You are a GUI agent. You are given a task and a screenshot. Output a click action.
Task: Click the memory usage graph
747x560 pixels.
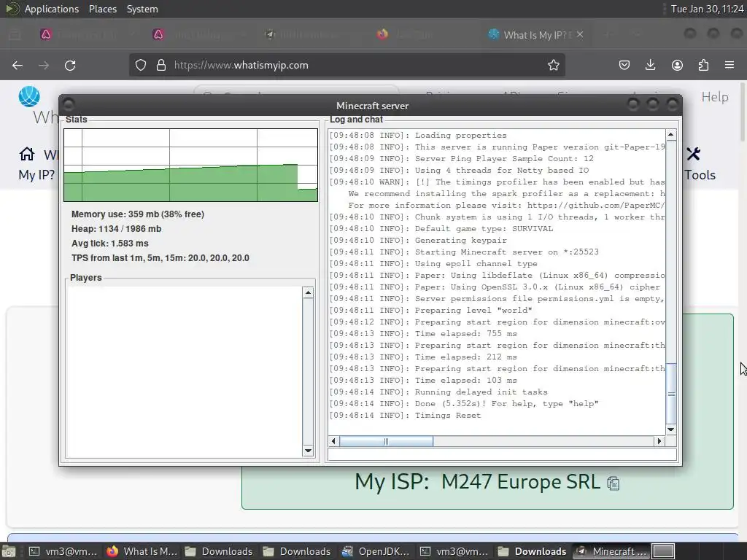190,165
